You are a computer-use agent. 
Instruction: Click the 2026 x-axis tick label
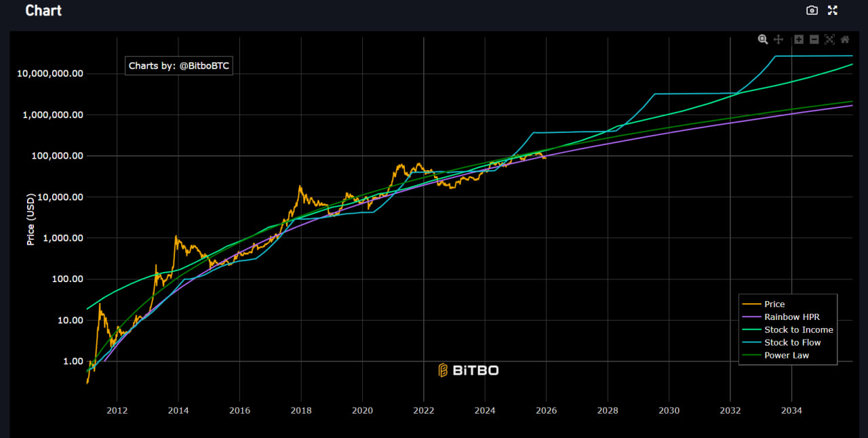[x=546, y=410]
